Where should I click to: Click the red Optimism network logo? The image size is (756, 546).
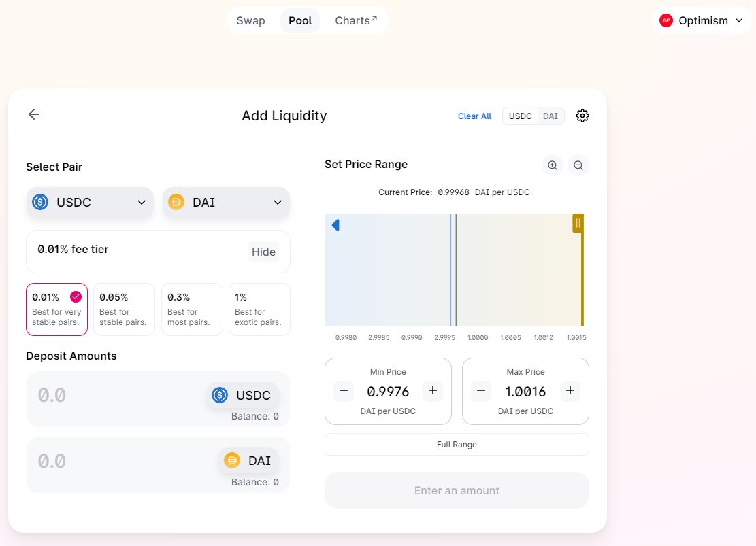(666, 20)
